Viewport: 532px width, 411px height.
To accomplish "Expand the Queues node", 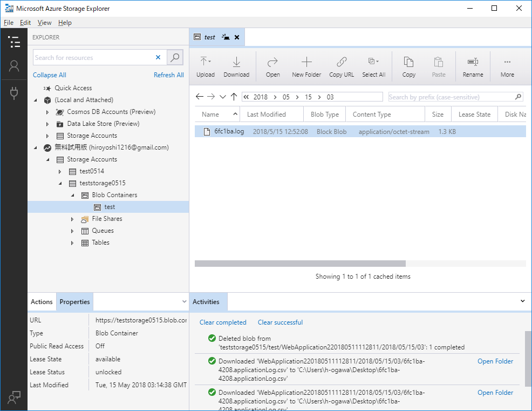I will [72, 231].
